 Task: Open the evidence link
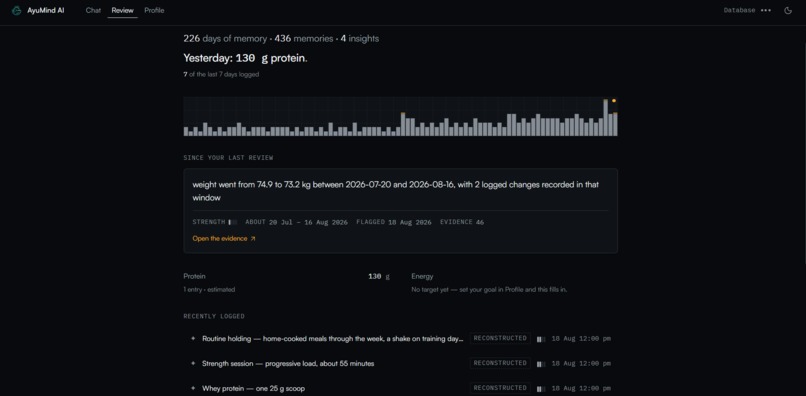click(224, 239)
